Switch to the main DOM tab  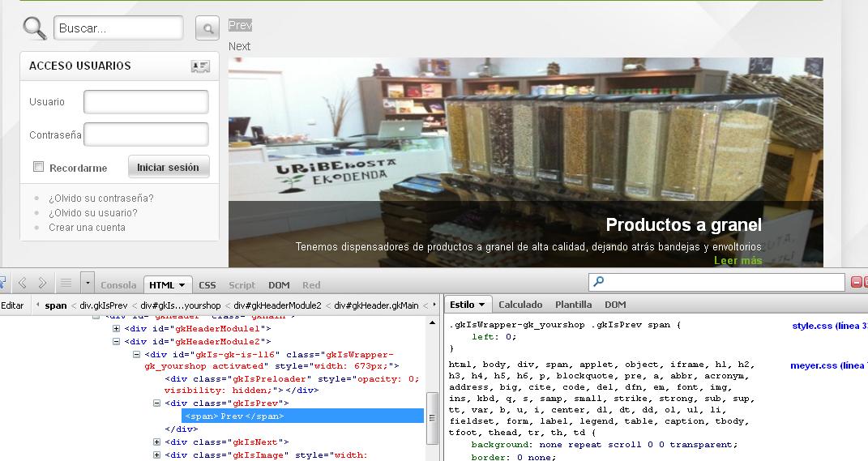(x=279, y=285)
